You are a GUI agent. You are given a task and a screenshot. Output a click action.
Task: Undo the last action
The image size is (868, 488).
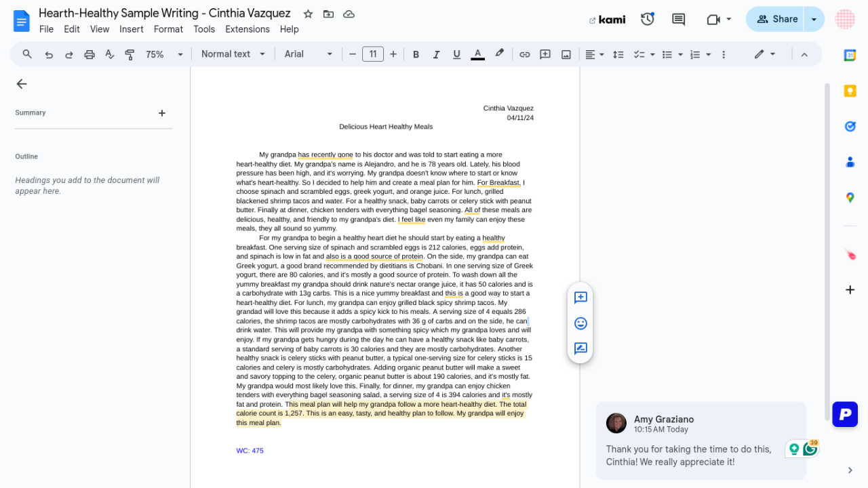(x=49, y=54)
